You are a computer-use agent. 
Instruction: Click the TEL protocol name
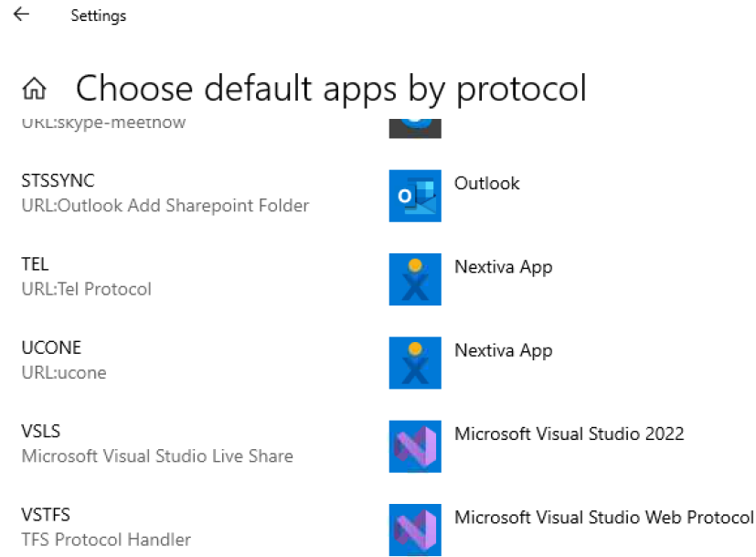point(35,264)
